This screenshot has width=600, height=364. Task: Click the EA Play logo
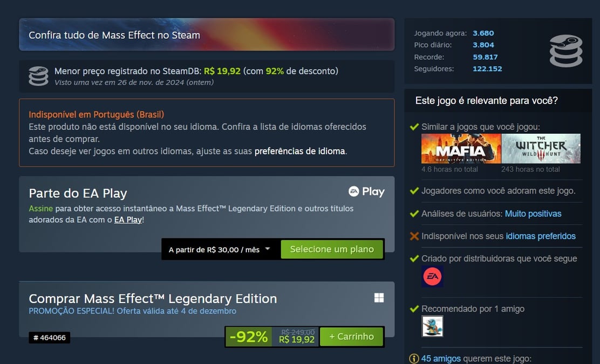point(366,191)
